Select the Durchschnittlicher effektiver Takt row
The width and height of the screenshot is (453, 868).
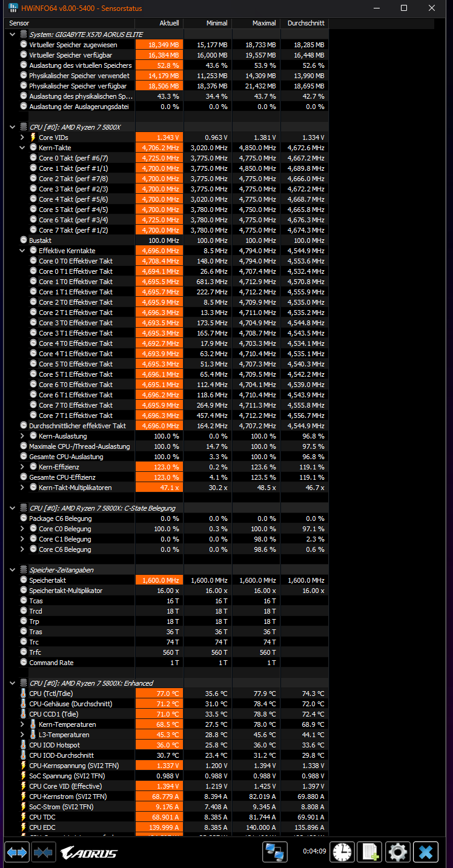tap(167, 426)
